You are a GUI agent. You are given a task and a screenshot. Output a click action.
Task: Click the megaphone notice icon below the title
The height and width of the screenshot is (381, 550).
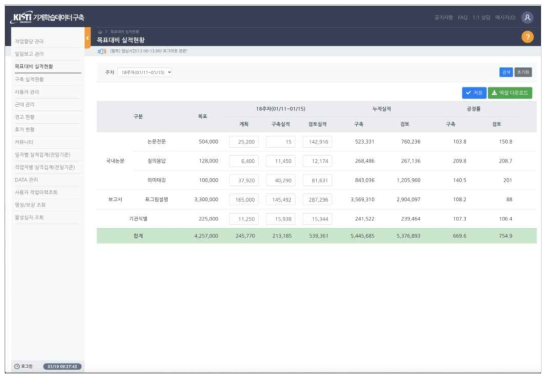pyautogui.click(x=102, y=52)
